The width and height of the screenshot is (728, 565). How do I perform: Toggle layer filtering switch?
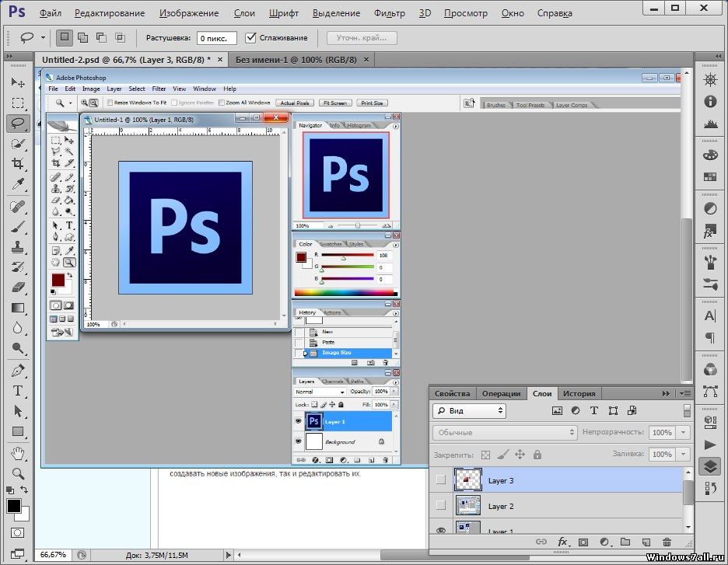tap(687, 410)
